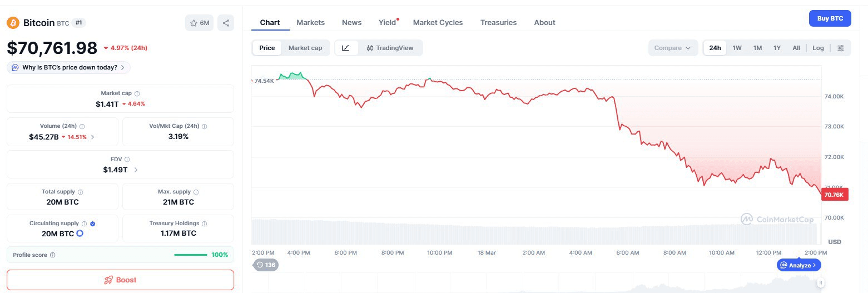The width and height of the screenshot is (868, 293).
Task: Click the 136 history events badge
Action: (266, 265)
